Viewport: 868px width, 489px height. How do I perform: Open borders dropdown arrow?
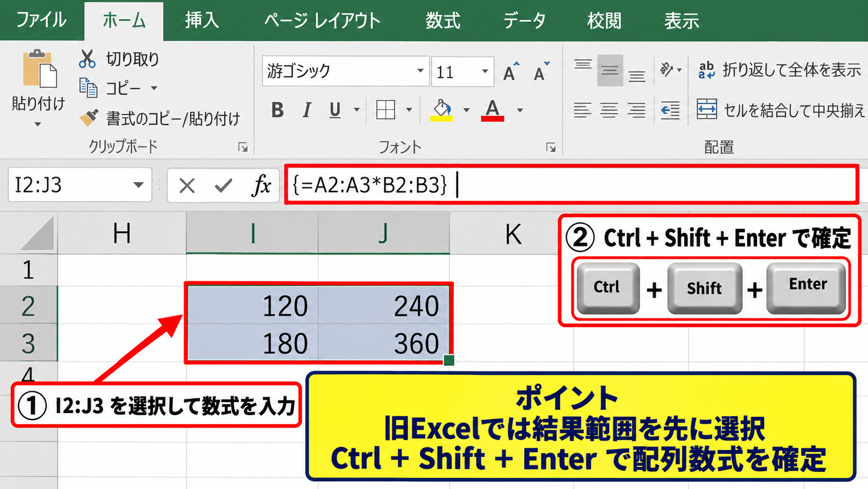409,110
